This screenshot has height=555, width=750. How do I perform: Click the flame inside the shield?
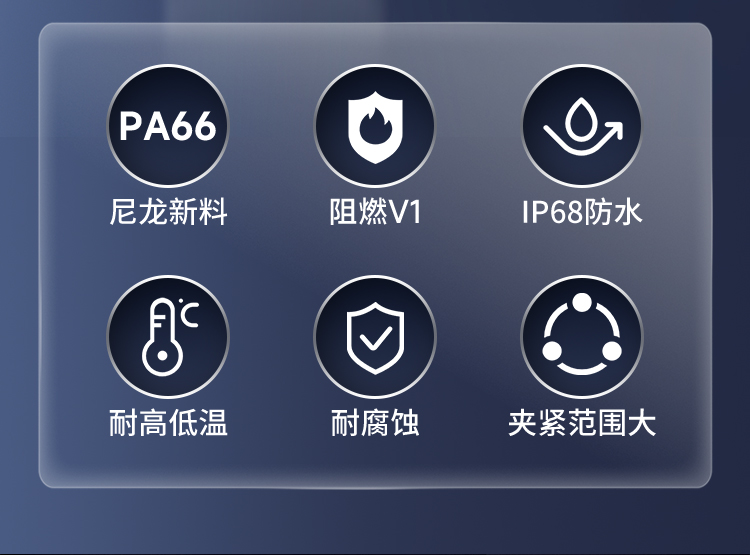(x=375, y=126)
